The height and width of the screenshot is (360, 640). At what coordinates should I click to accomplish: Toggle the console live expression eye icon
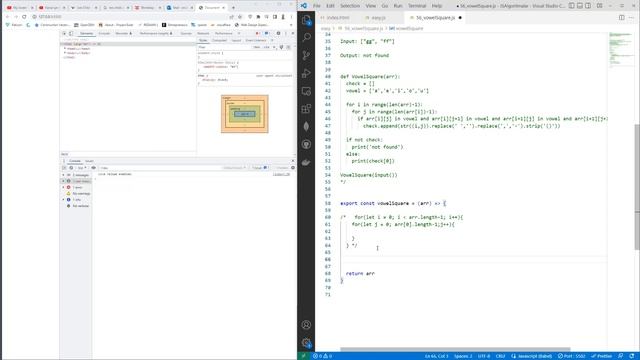[x=93, y=168]
